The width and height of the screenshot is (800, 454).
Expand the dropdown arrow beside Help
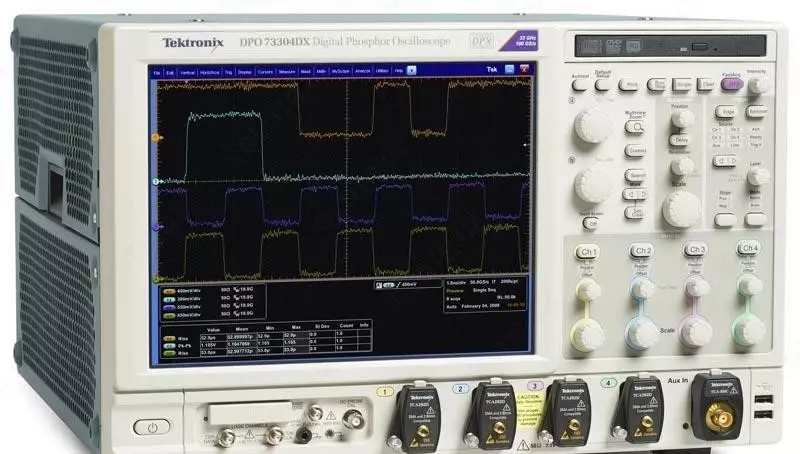coord(412,71)
